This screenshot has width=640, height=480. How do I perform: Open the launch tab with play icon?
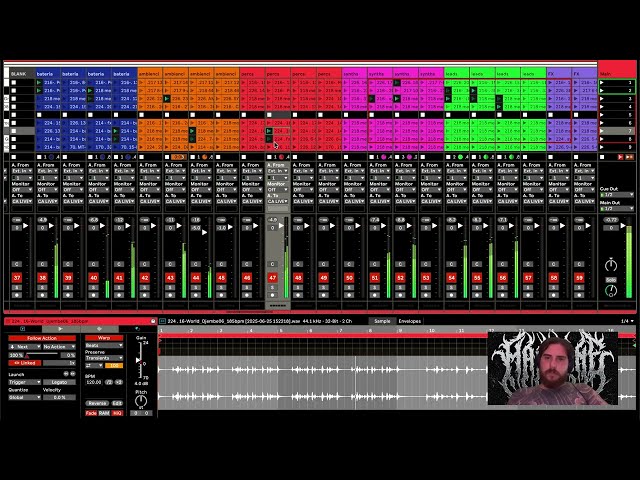[61, 329]
